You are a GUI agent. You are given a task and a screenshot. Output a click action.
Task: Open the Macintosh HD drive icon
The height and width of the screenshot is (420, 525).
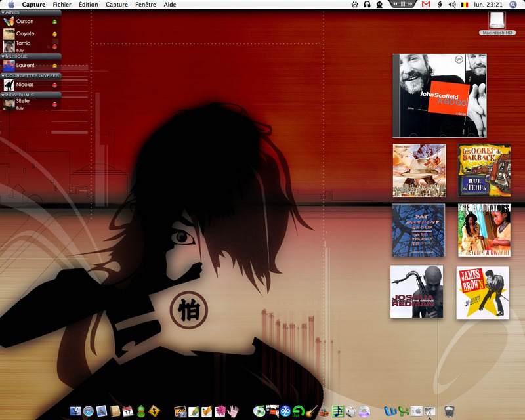(x=497, y=23)
